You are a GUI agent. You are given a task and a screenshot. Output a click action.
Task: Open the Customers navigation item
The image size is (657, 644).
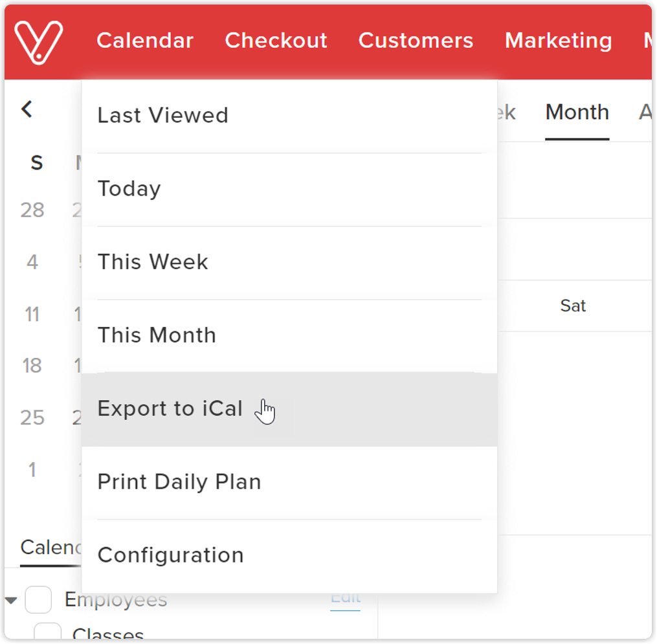[x=416, y=41]
